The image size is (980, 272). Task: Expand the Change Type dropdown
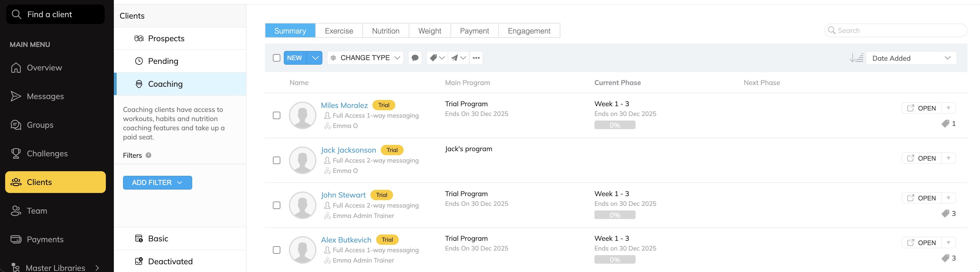click(365, 58)
